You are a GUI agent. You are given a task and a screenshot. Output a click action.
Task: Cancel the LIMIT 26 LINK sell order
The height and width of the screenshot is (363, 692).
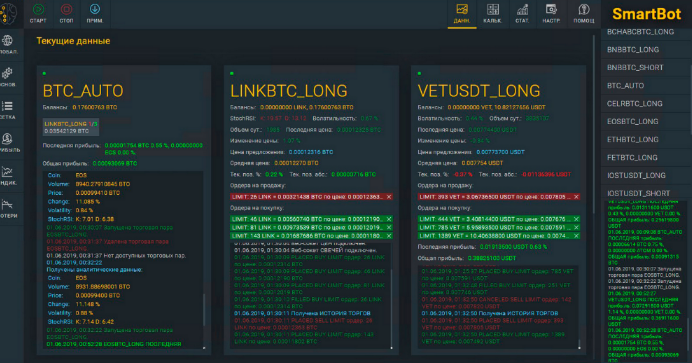point(389,197)
